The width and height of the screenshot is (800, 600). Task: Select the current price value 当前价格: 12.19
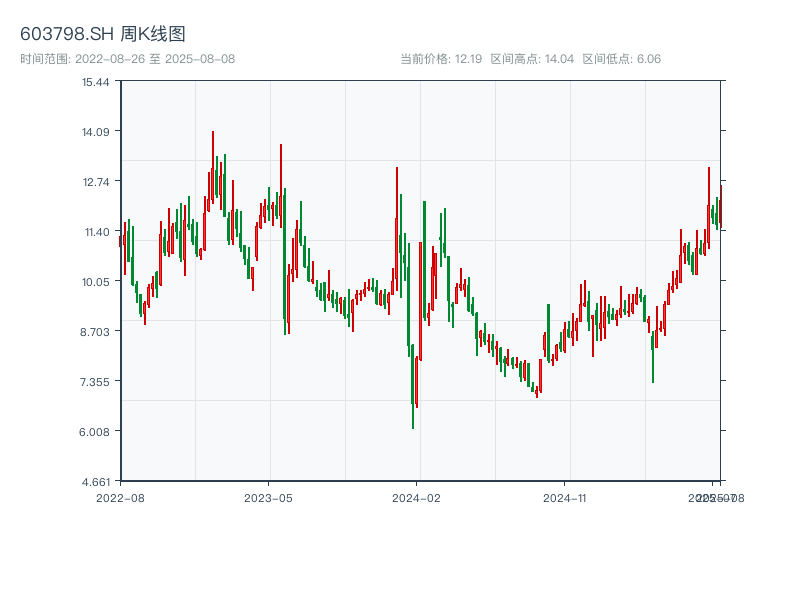pos(441,59)
